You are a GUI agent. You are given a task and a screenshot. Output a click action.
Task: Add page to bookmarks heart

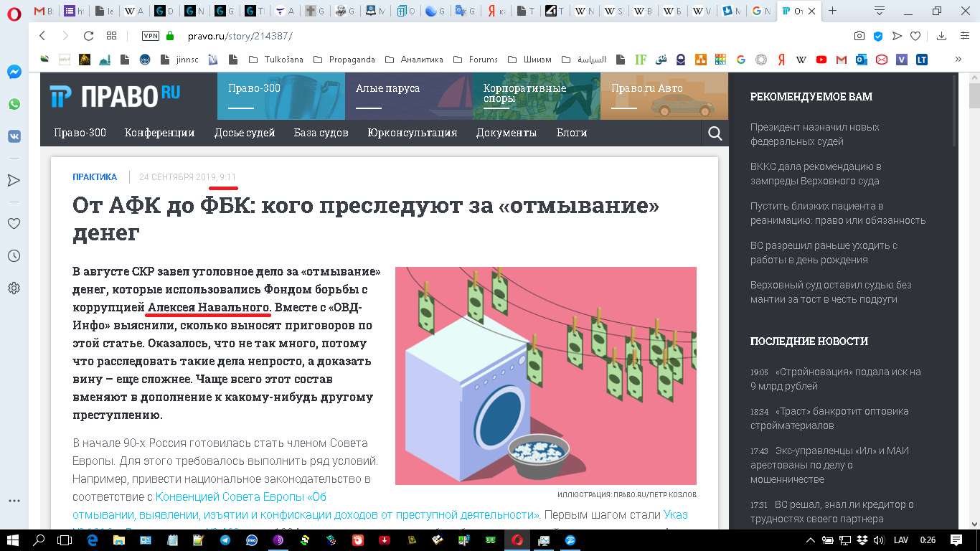tap(915, 36)
